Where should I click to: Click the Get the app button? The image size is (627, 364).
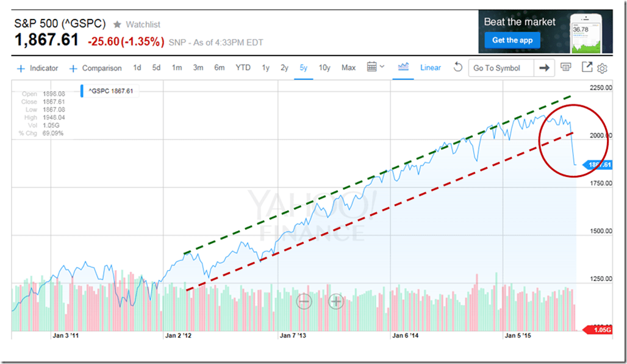[x=512, y=40]
